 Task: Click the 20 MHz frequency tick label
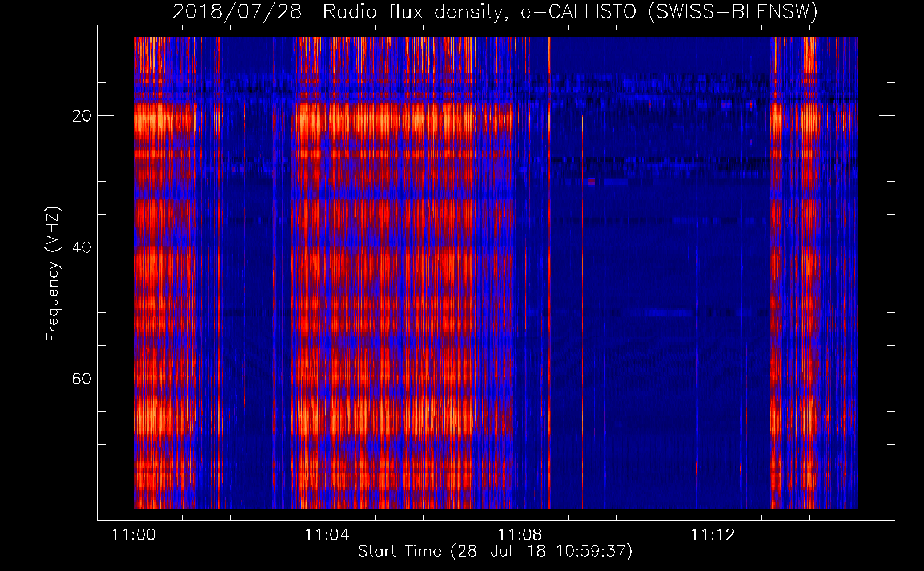(x=82, y=116)
